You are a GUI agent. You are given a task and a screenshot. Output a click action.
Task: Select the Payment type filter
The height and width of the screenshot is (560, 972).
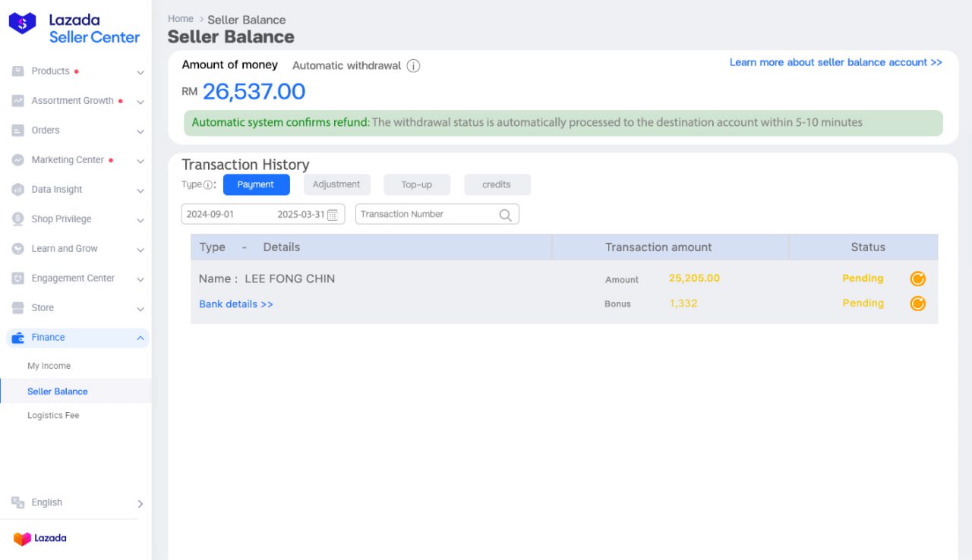pyautogui.click(x=256, y=184)
